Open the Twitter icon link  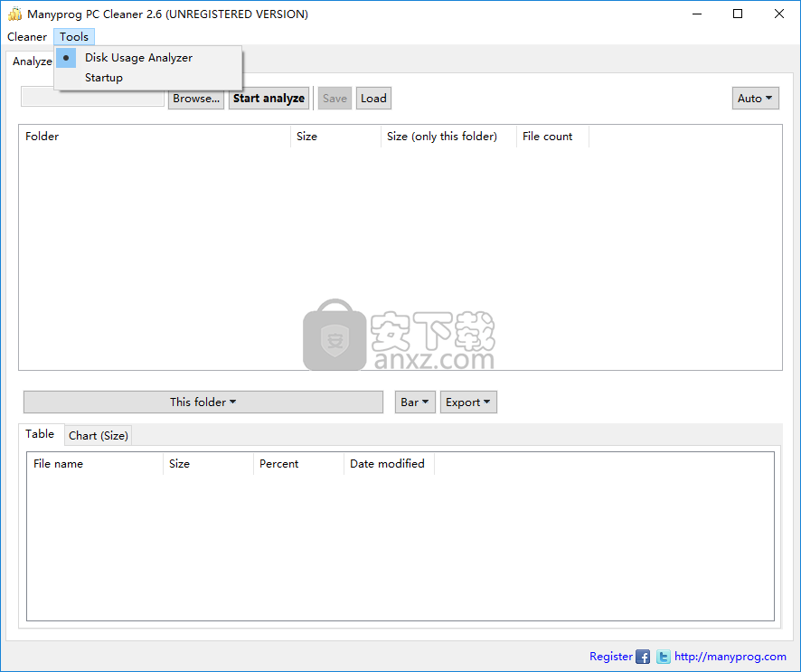[x=663, y=657]
